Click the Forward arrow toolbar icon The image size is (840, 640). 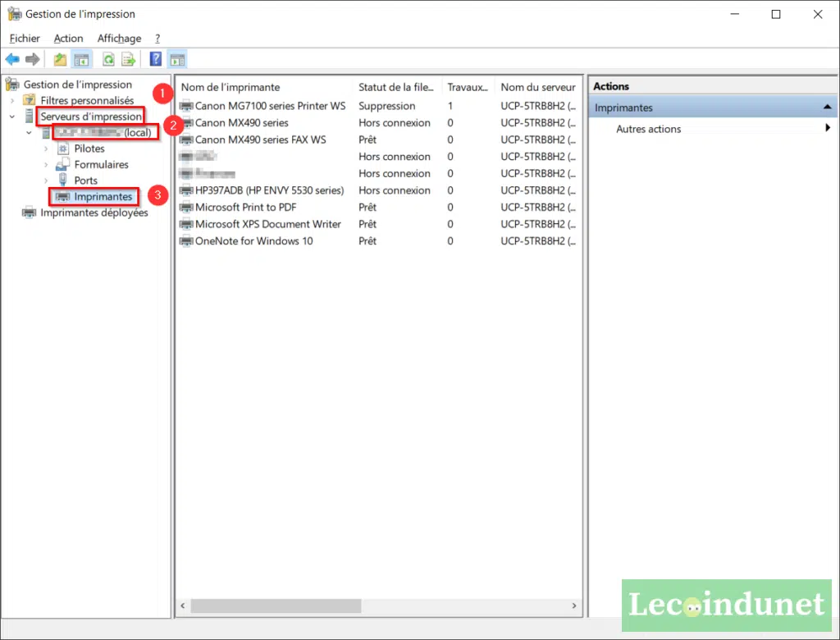point(33,60)
